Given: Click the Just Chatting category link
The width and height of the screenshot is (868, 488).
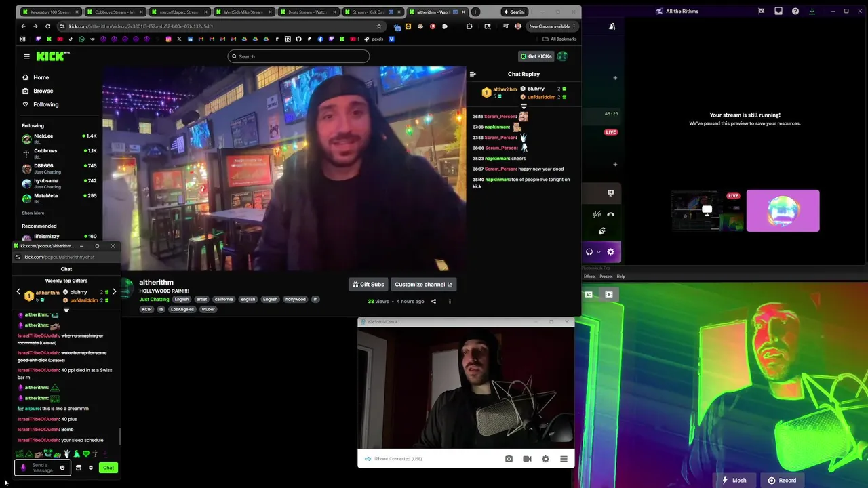Looking at the screenshot, I should click(x=154, y=299).
